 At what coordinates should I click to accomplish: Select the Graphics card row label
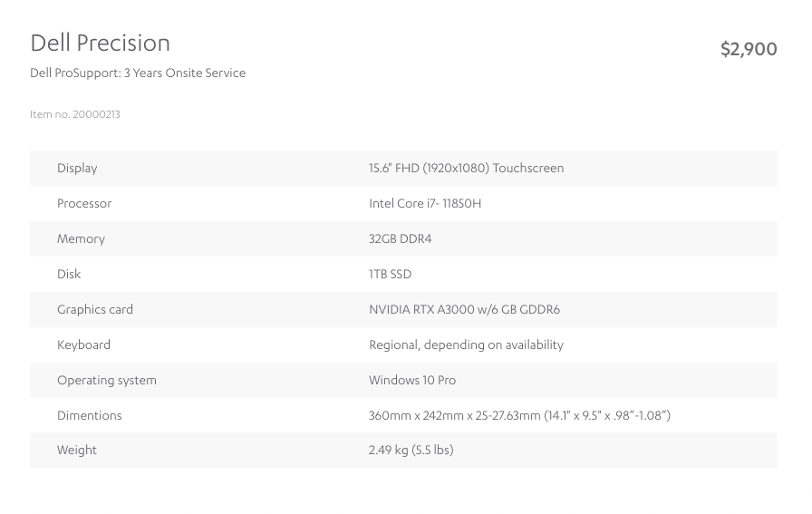95,309
